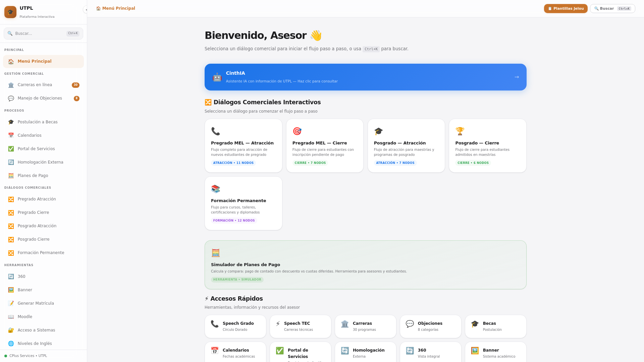Click the CinthIA robot icon
The height and width of the screenshot is (362, 644).
(217, 77)
